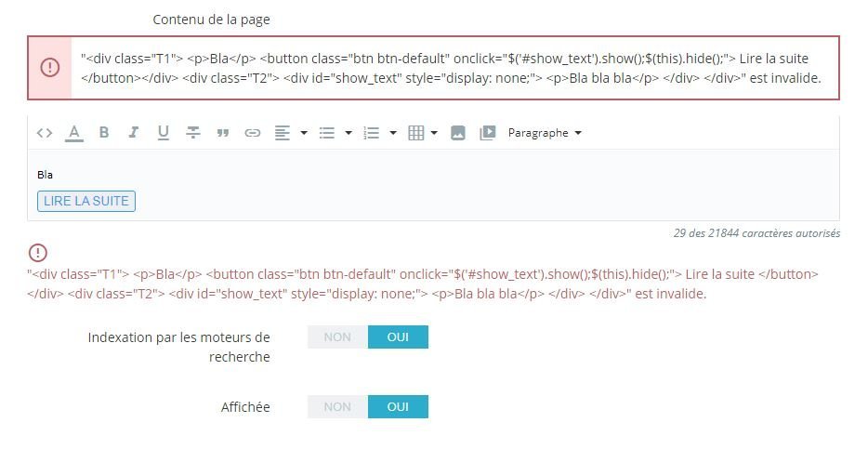This screenshot has height=449, width=868.
Task: Insert an image with the image icon
Action: click(x=458, y=133)
